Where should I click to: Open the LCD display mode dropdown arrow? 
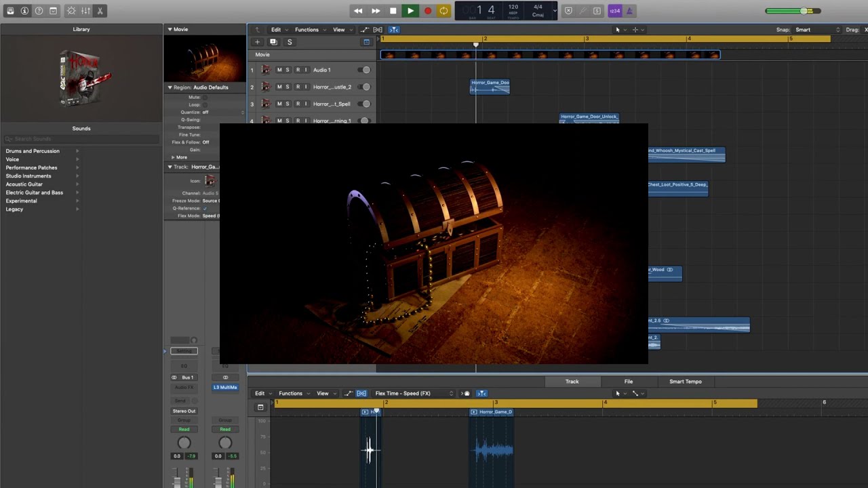(x=555, y=11)
